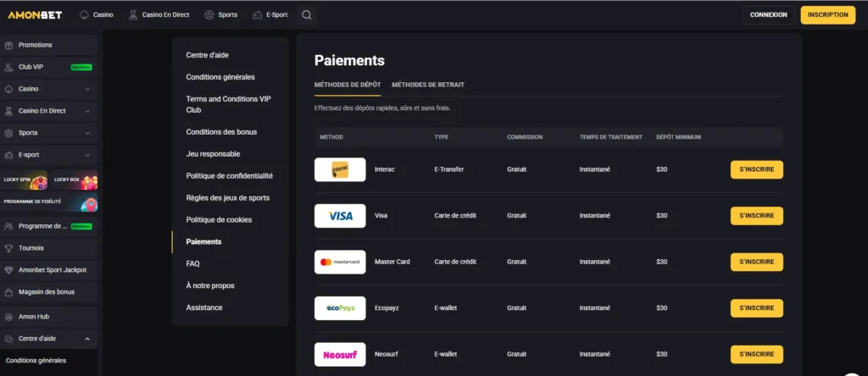Click the sidebar Sports ball icon
The width and height of the screenshot is (868, 376).
(8, 133)
